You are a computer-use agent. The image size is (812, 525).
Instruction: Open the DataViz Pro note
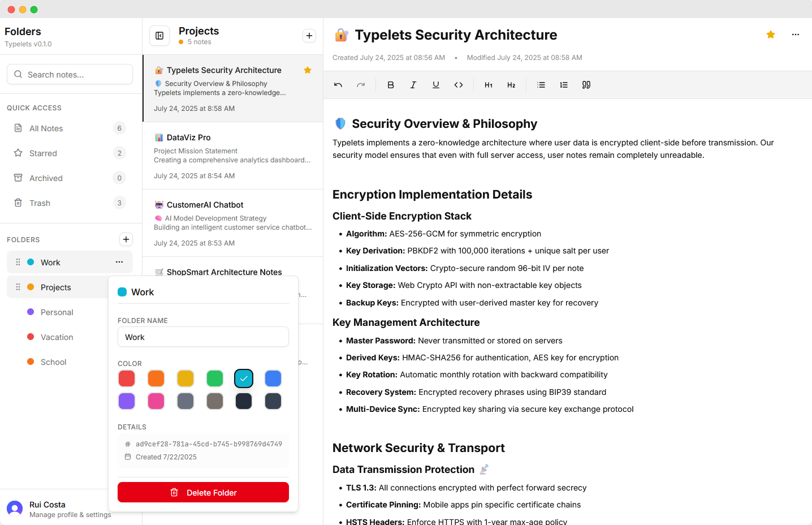(233, 156)
